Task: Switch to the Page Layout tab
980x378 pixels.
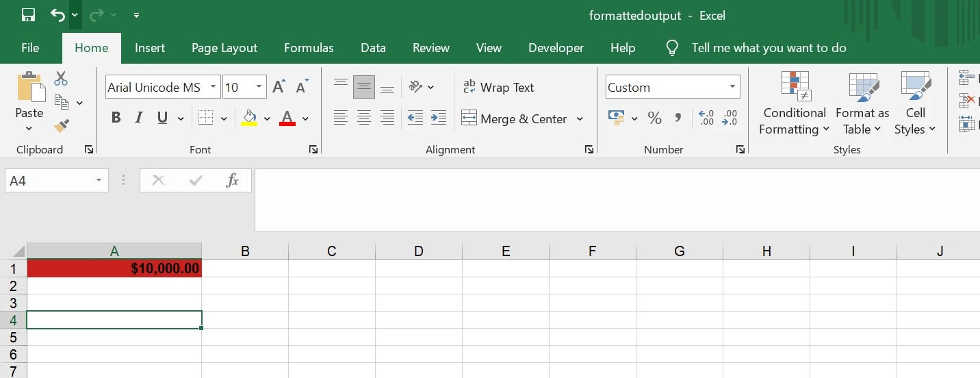Action: click(224, 48)
